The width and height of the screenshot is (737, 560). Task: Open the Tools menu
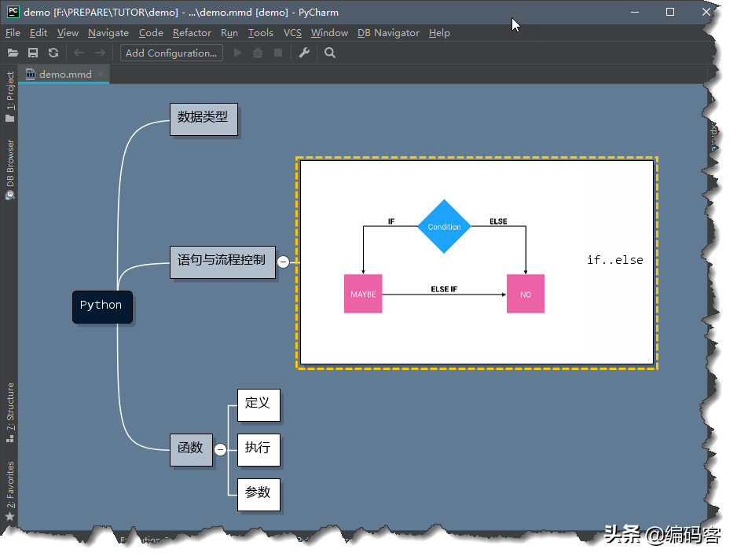pyautogui.click(x=260, y=33)
